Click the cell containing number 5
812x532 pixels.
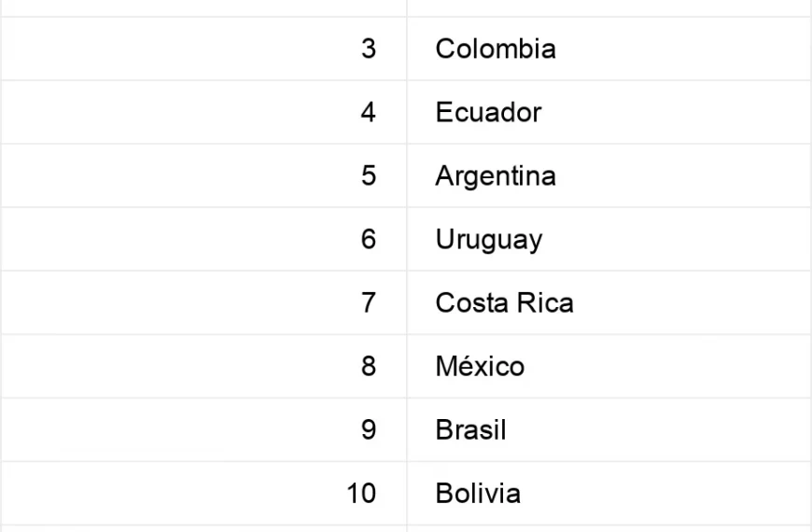tap(204, 175)
